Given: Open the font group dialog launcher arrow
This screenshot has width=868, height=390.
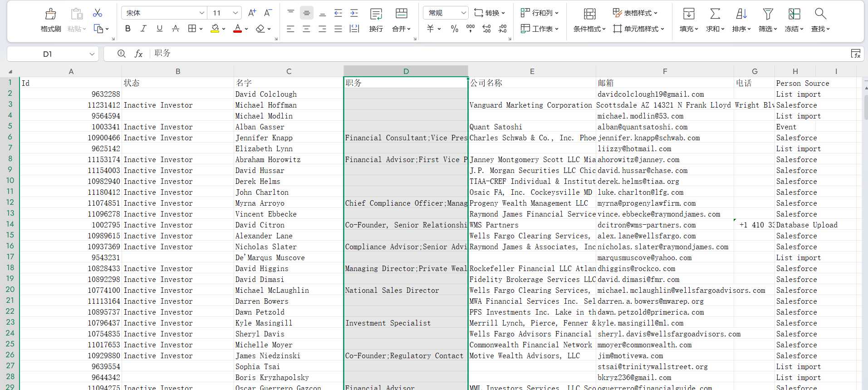Looking at the screenshot, I should pyautogui.click(x=276, y=39).
